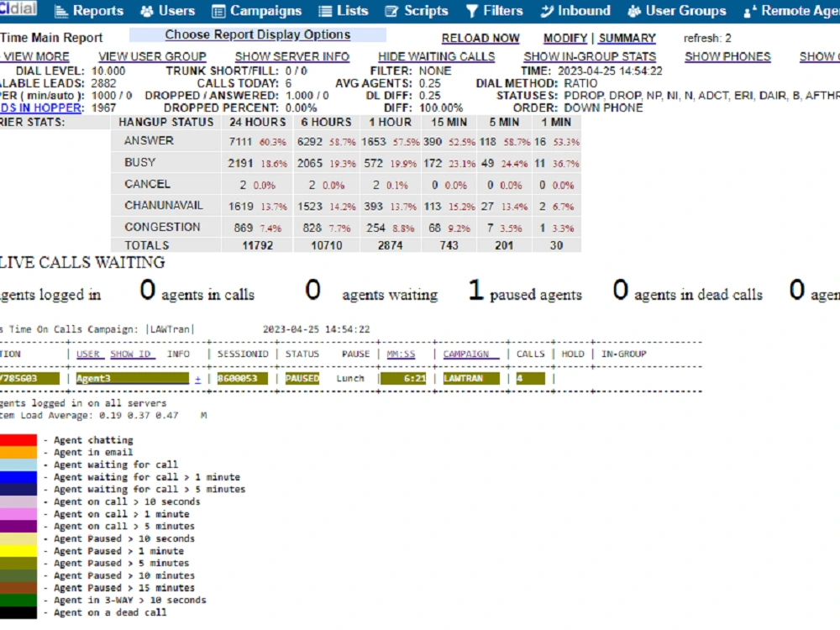The width and height of the screenshot is (840, 630).
Task: Click VIEW MORE link
Action: [36, 57]
